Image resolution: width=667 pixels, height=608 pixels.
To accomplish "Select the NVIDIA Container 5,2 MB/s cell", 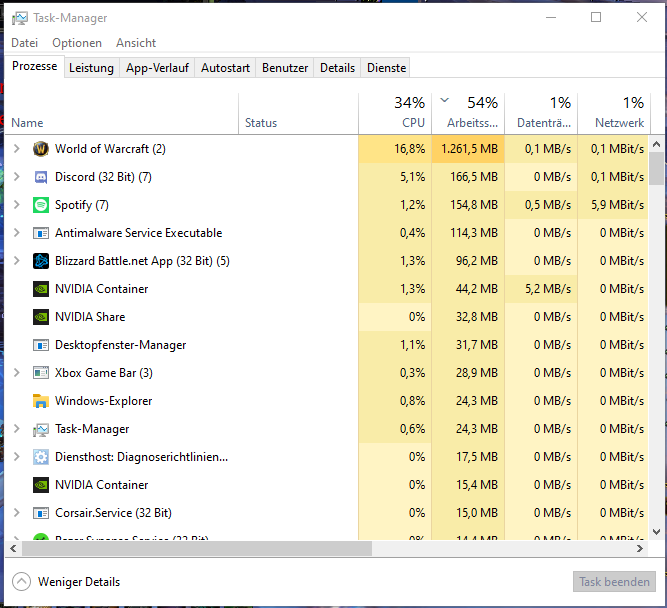I will tap(541, 289).
